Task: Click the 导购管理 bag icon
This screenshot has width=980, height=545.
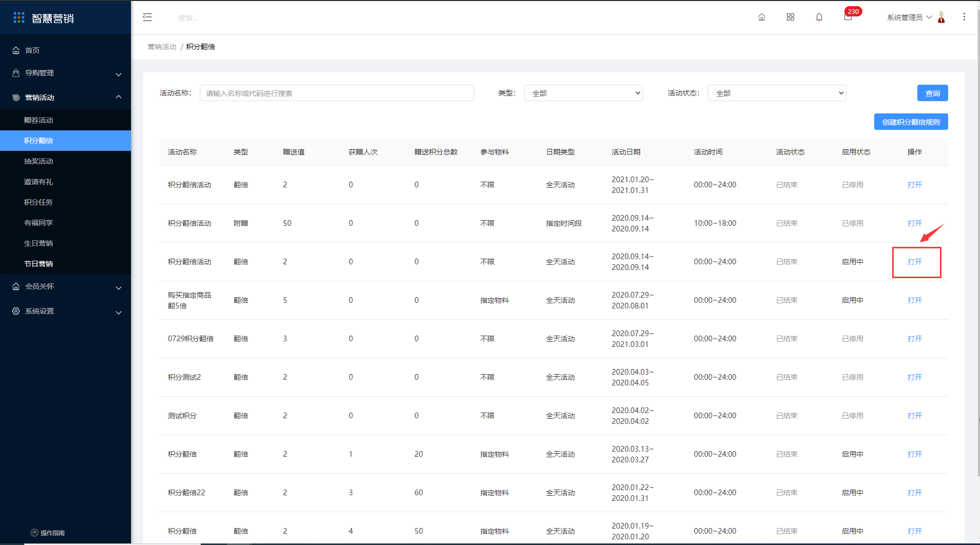Action: [x=16, y=73]
